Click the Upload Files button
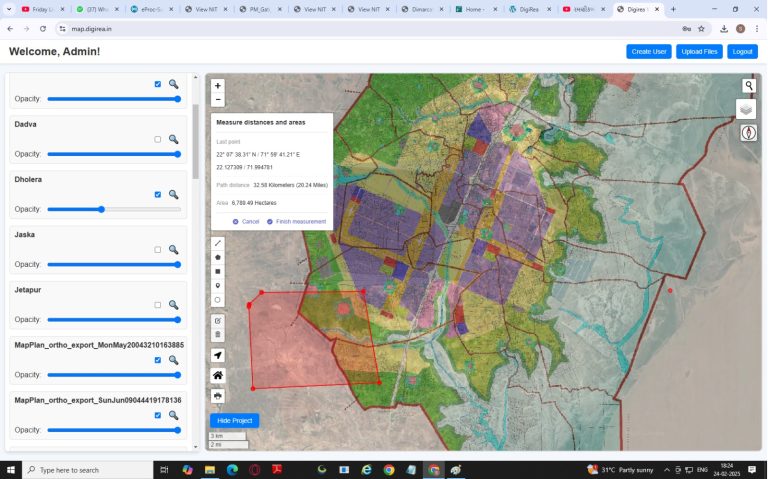 698,51
